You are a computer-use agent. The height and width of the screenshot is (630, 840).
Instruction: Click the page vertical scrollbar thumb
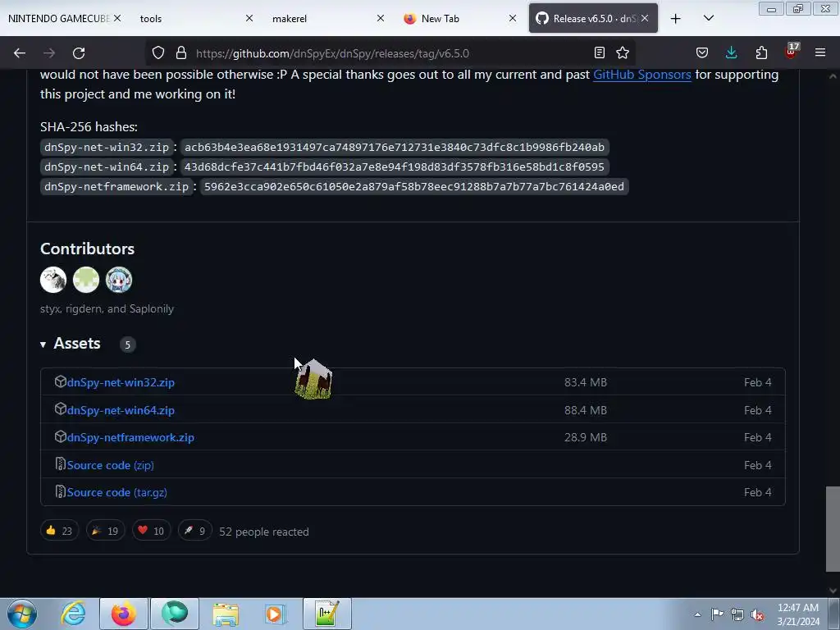click(833, 529)
